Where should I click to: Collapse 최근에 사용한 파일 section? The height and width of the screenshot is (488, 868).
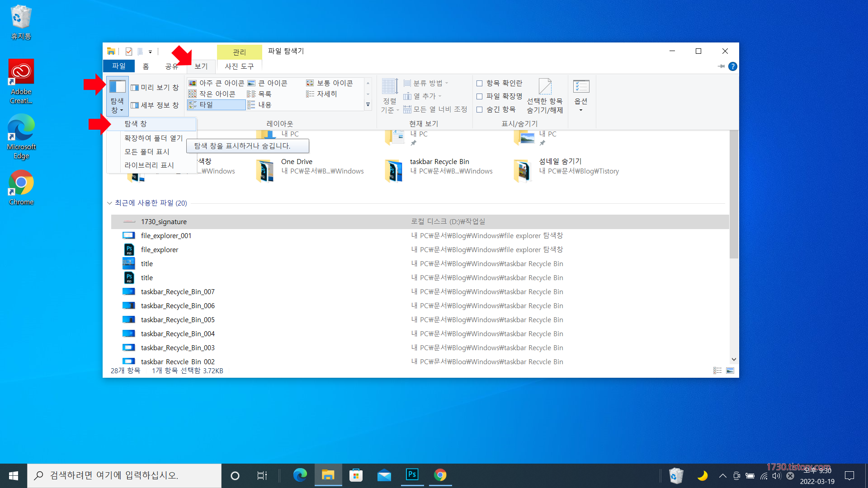(109, 203)
